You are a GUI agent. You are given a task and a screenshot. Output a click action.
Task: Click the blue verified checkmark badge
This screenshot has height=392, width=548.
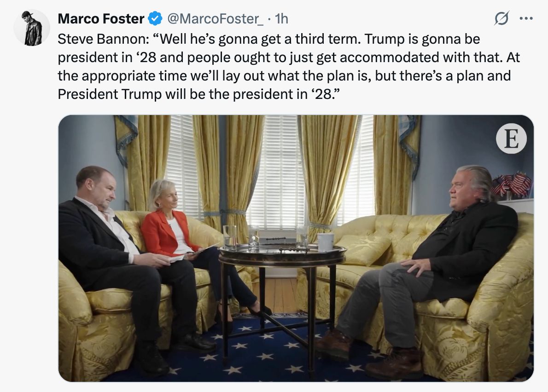point(155,19)
